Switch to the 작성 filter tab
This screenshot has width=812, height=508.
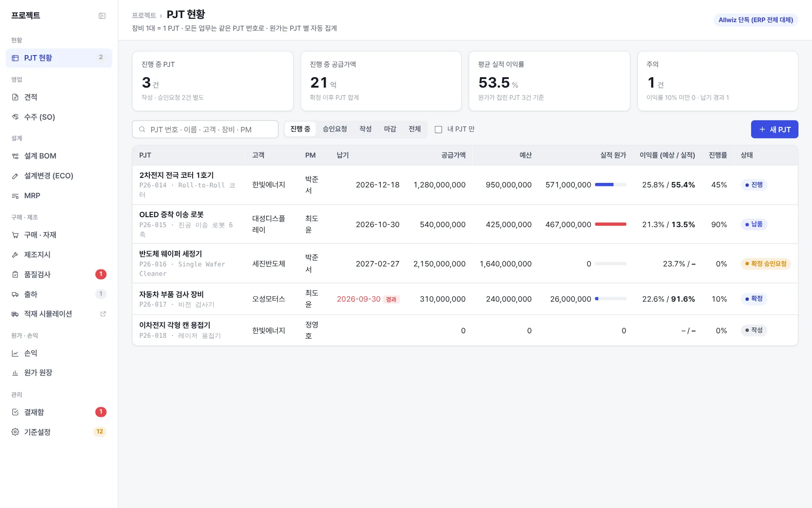point(365,129)
